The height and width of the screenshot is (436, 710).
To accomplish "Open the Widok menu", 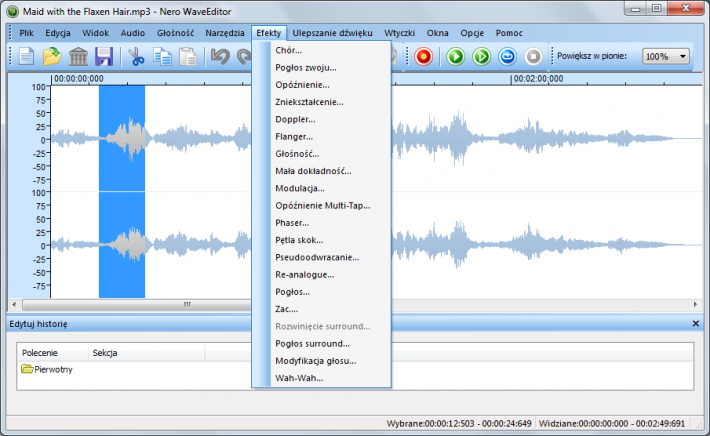I will pos(95,33).
